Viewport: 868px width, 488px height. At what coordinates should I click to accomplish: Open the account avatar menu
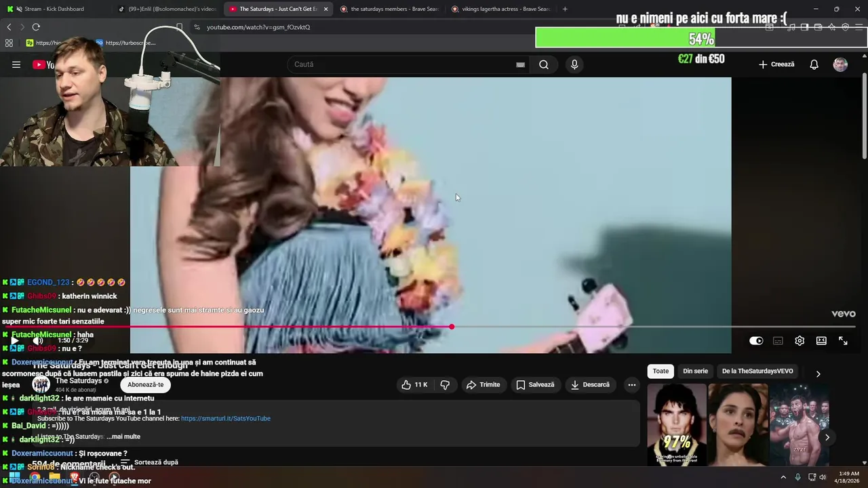click(840, 64)
